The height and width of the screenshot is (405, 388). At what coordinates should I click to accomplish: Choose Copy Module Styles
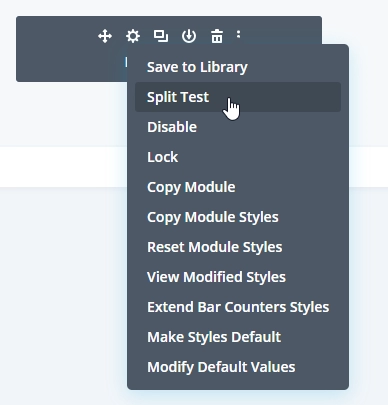click(x=238, y=217)
